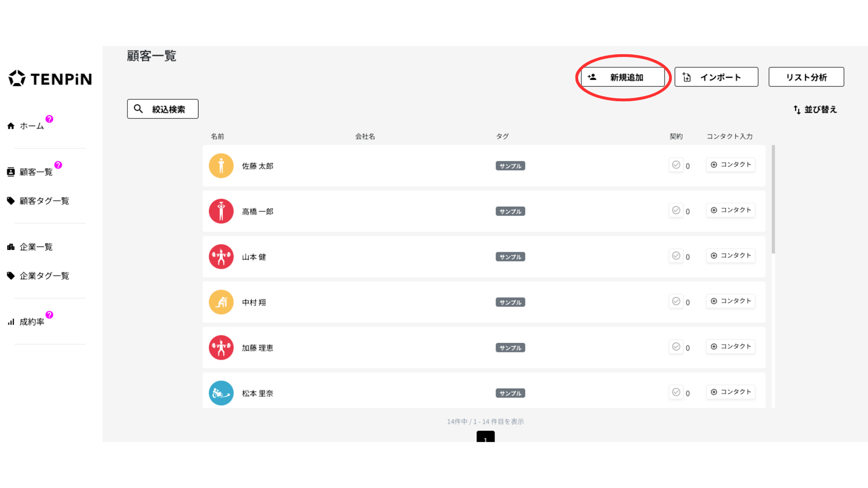The image size is (868, 488).
Task: Open 企業一覧 in the sidebar
Action: click(x=36, y=247)
